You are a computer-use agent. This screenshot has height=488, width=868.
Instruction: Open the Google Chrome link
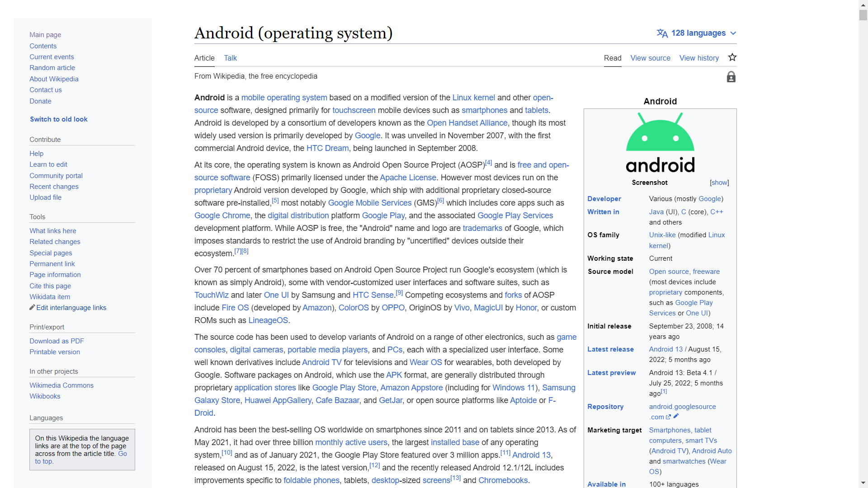point(222,216)
